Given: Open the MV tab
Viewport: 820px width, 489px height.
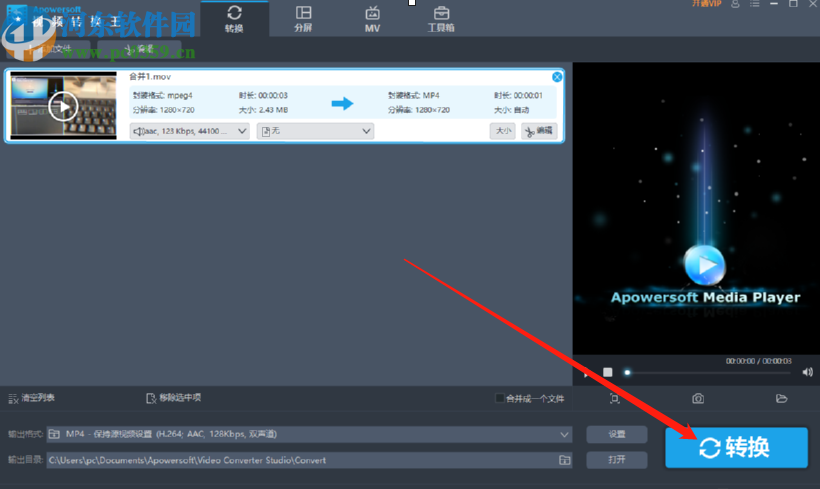Looking at the screenshot, I should pyautogui.click(x=372, y=19).
